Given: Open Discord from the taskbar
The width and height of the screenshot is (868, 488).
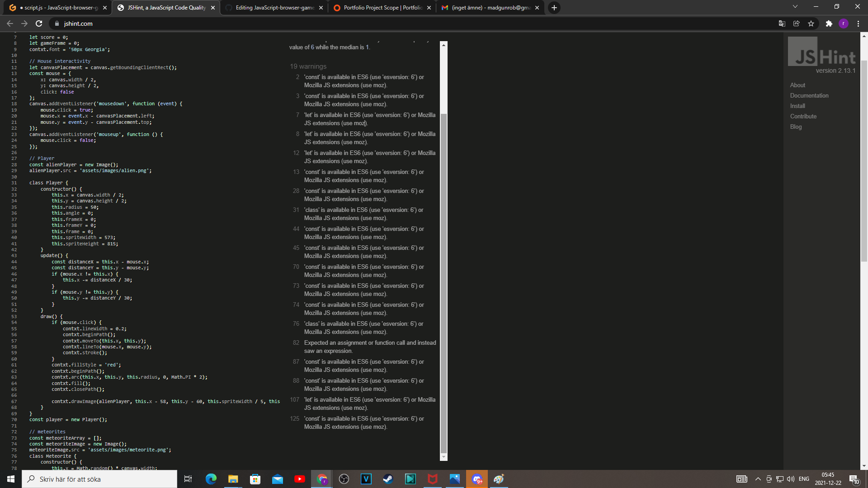Looking at the screenshot, I should 477,479.
